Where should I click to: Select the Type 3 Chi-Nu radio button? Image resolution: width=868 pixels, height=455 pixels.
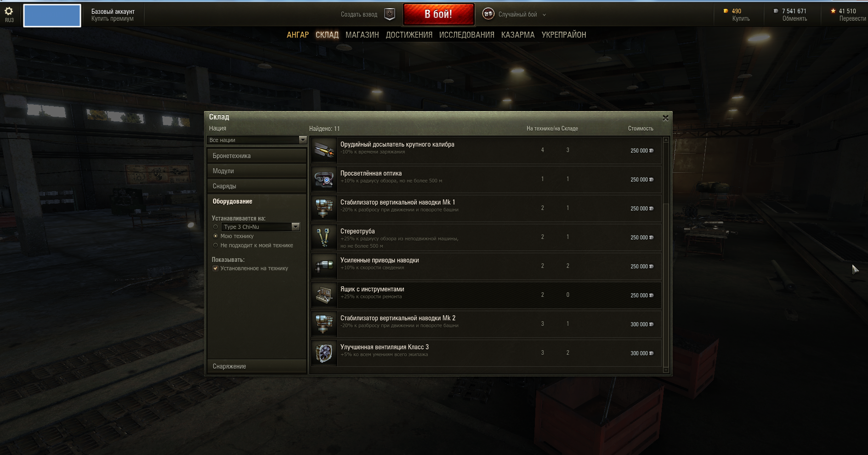[x=216, y=227]
